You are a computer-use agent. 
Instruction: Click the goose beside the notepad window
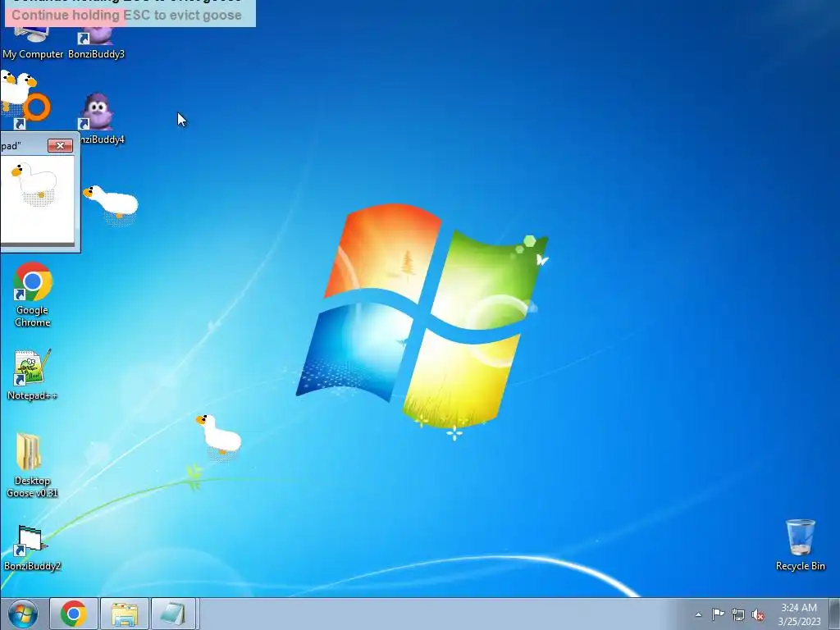click(112, 203)
